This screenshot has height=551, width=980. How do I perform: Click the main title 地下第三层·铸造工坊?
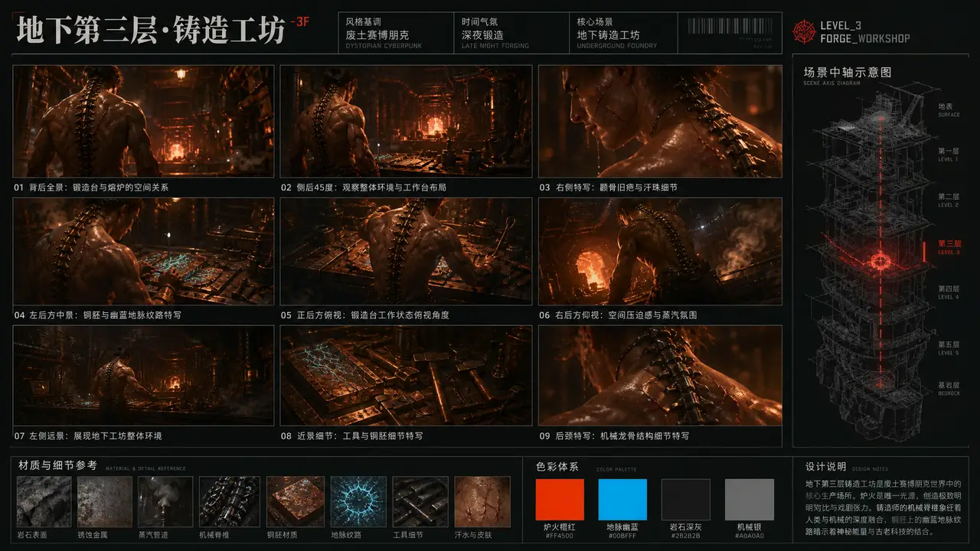pos(151,32)
